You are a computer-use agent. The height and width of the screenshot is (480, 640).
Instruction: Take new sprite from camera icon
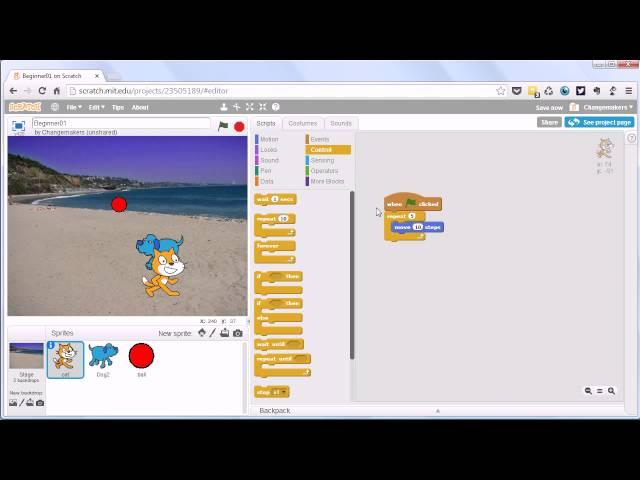[x=238, y=333]
